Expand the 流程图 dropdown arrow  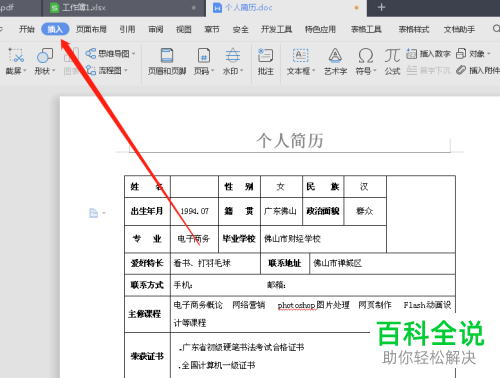(126, 71)
